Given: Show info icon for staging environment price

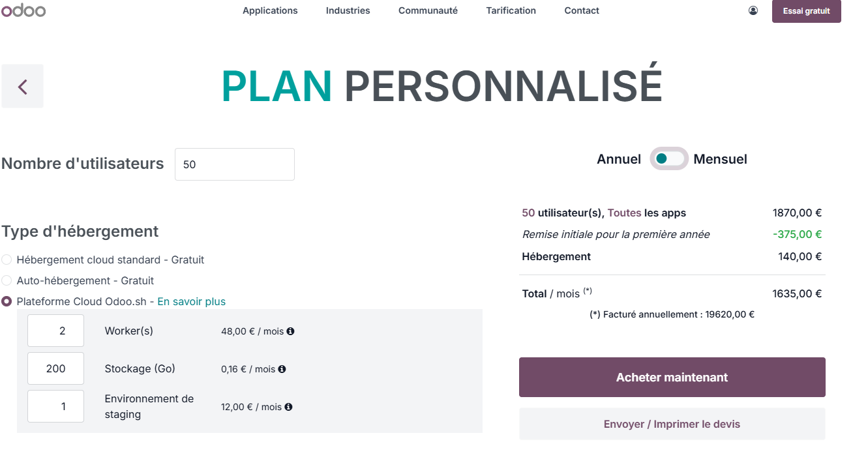Looking at the screenshot, I should (x=288, y=407).
